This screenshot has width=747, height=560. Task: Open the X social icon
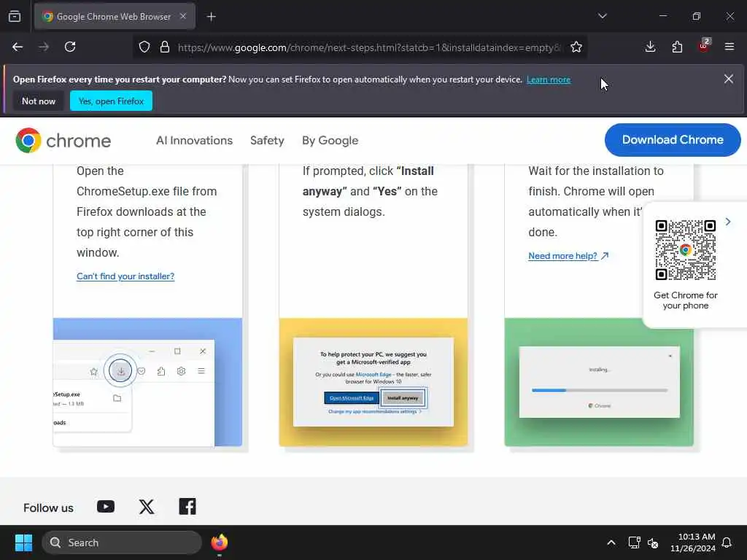point(147,507)
